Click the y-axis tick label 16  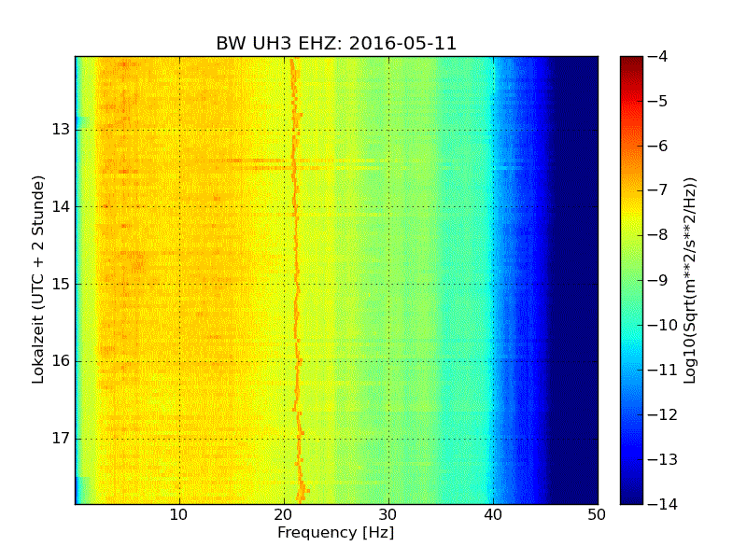pos(61,361)
